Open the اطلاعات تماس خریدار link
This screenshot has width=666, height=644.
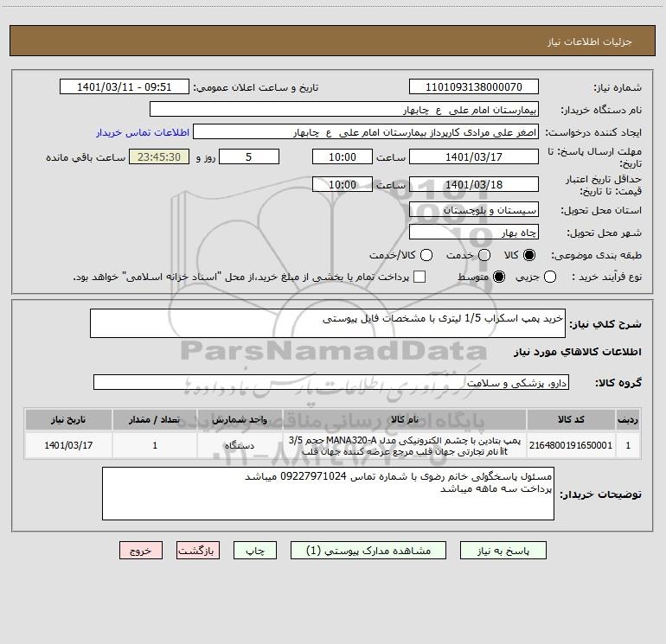tap(143, 132)
